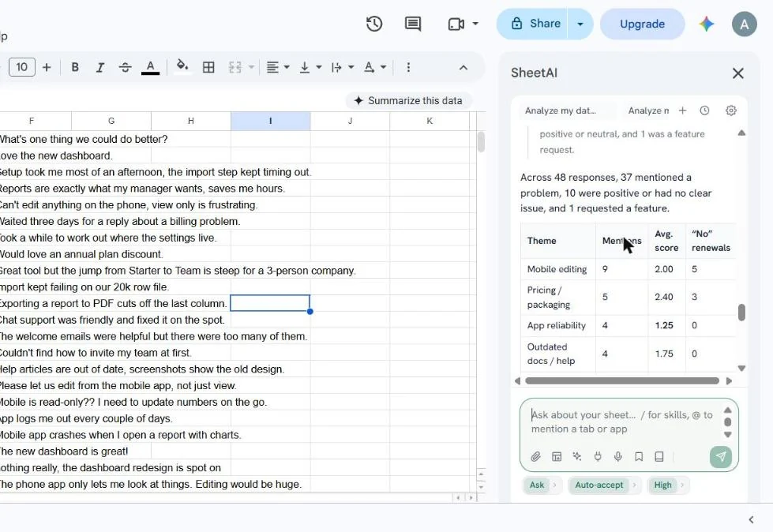Click the Upgrade button
Image resolution: width=773 pixels, height=532 pixels.
[642, 24]
